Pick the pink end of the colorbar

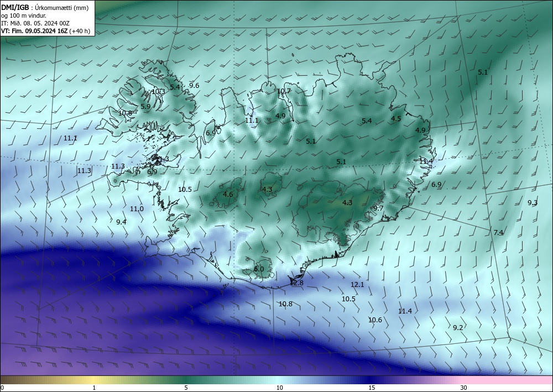tap(508, 380)
